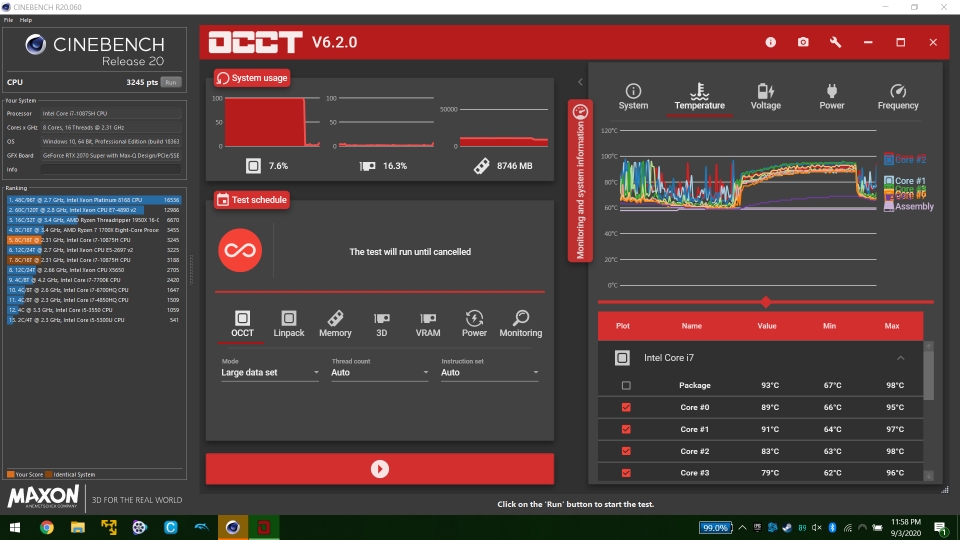This screenshot has height=540, width=960.
Task: Select the Power test
Action: (x=474, y=324)
